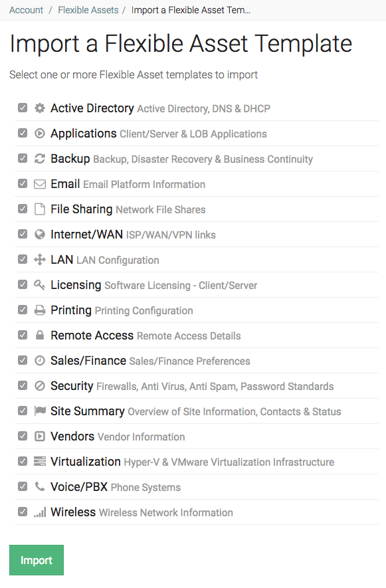Click the globe icon next to Internet/WAN
This screenshot has width=386, height=588.
coord(40,235)
